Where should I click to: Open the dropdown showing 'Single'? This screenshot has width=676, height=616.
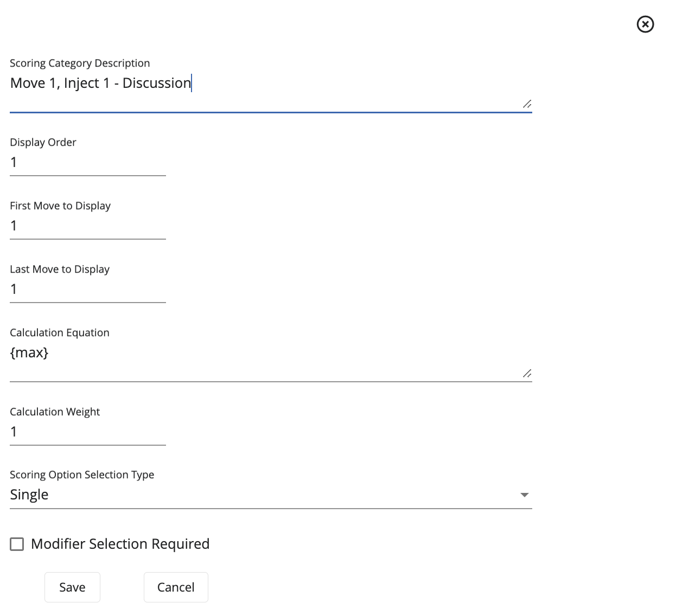266,495
